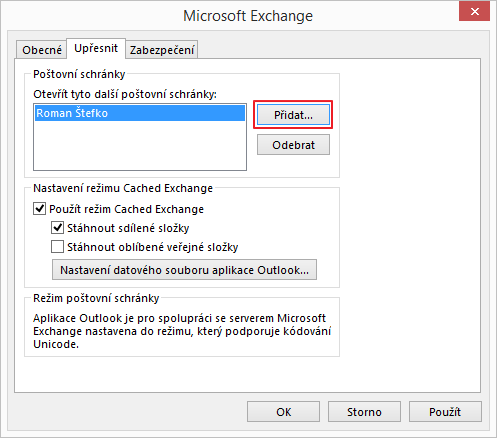Click the Poštovní schránky group heading
This screenshot has height=438, width=497.
pyautogui.click(x=79, y=74)
